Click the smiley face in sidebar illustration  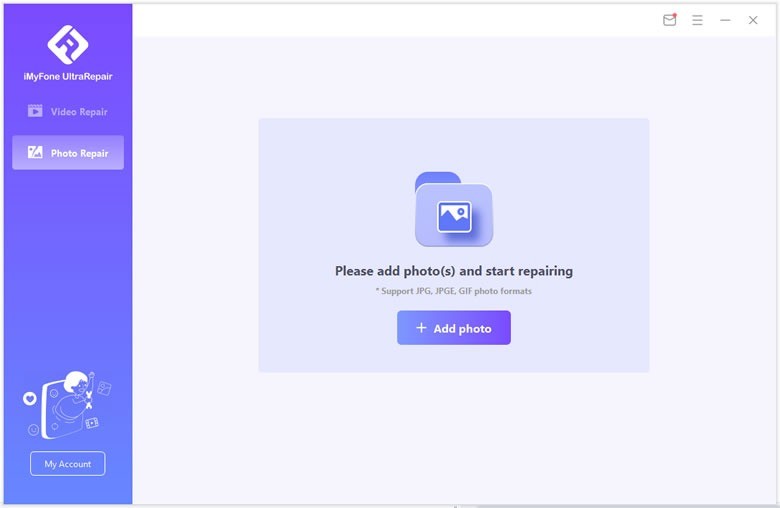pyautogui.click(x=34, y=429)
